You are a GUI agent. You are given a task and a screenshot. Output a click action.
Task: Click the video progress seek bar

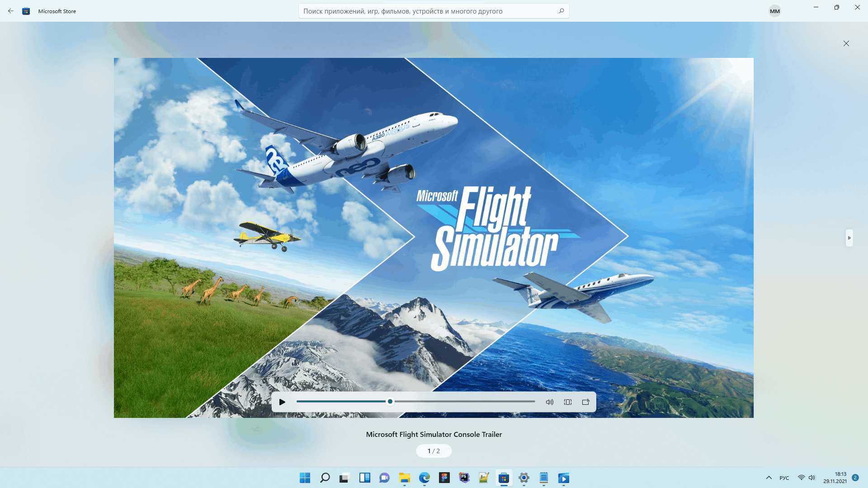(x=416, y=402)
